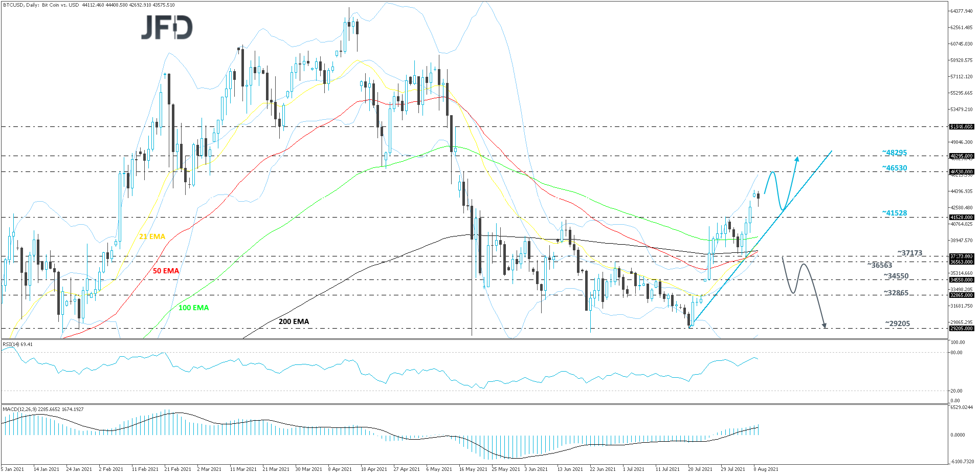Click the 44396.935 price axis value

pos(962,191)
